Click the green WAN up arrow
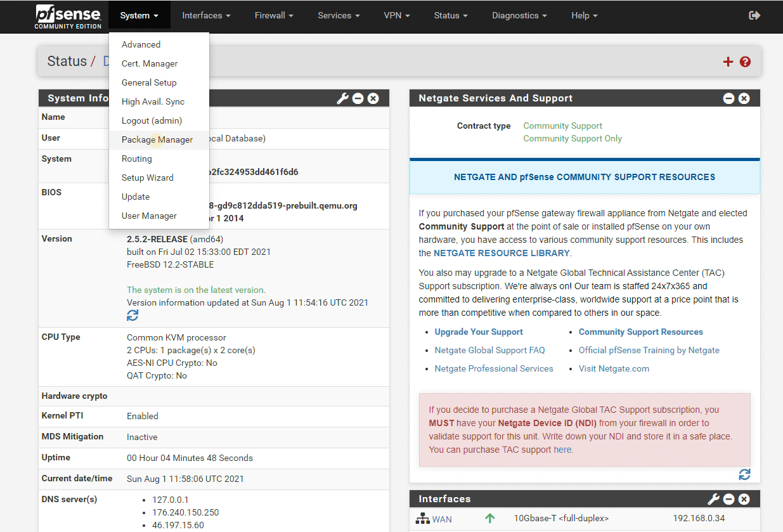 coord(489,518)
